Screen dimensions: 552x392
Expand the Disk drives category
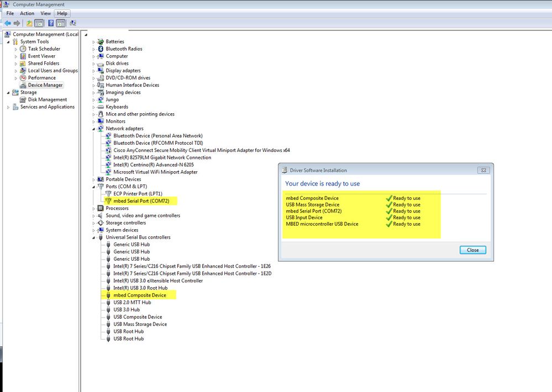93,63
